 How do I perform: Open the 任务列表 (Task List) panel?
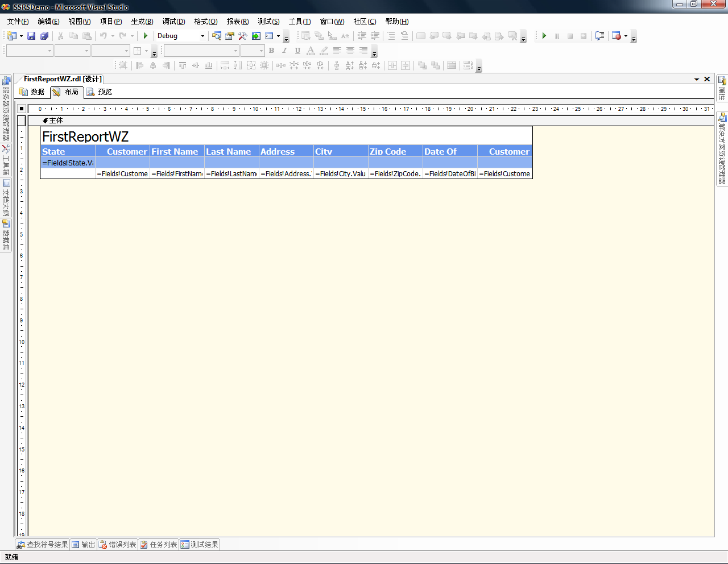coord(159,545)
